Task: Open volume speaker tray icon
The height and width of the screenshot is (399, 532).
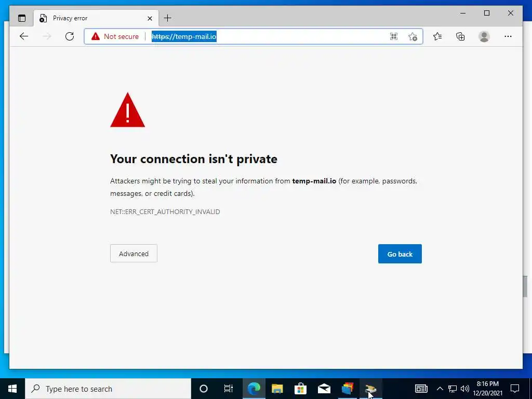Action: click(465, 389)
